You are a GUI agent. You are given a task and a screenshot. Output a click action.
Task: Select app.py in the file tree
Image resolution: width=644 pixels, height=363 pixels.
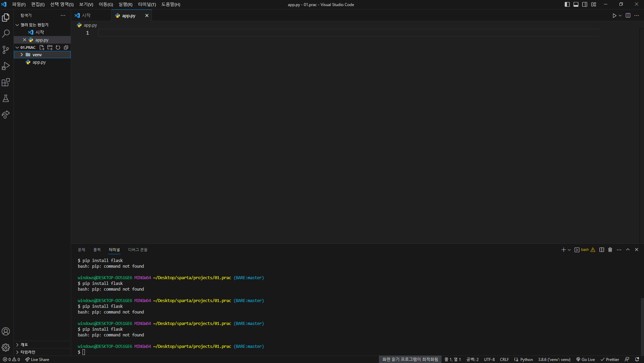tap(42, 62)
